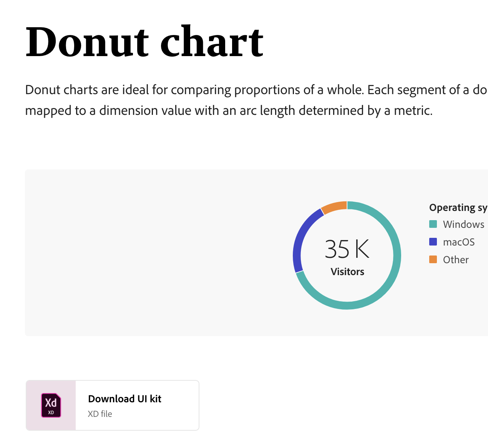Click the Adobe XD file icon
Viewport: 488px width, 448px height.
[51, 405]
